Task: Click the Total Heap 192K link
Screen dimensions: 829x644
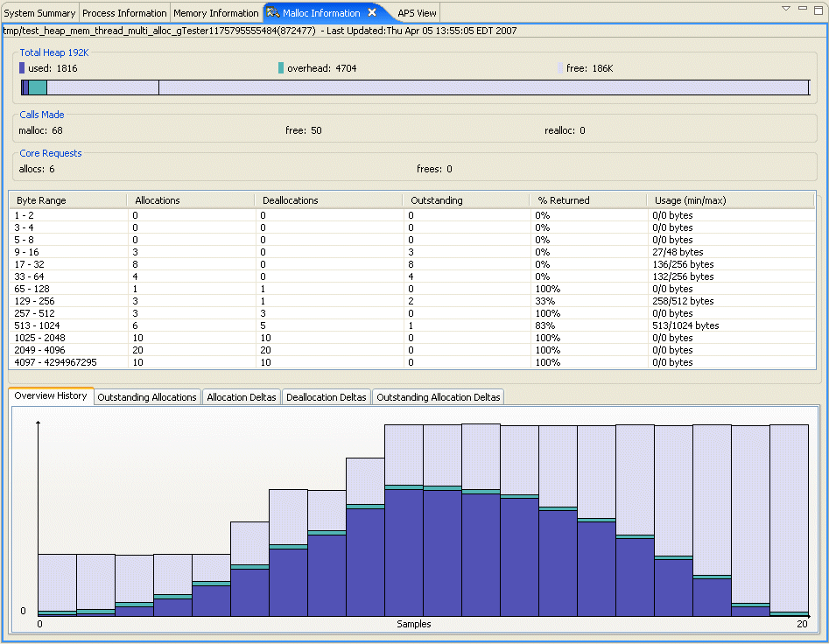Action: coord(53,52)
